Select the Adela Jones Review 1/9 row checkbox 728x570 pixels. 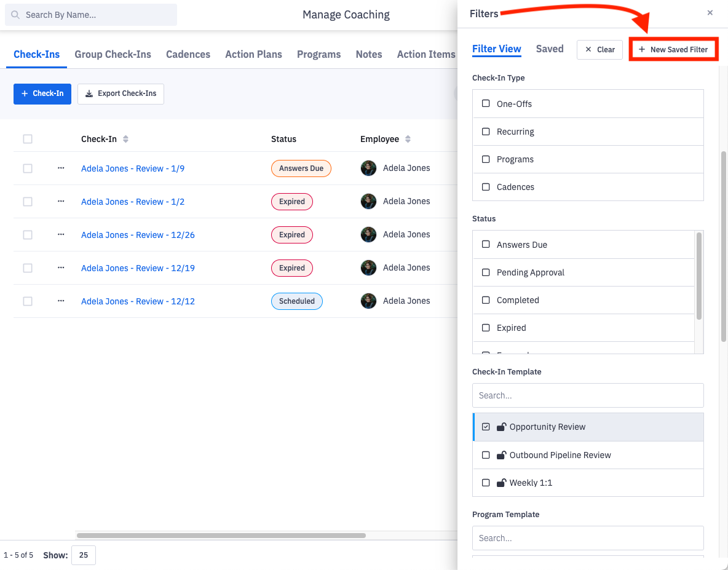click(28, 168)
